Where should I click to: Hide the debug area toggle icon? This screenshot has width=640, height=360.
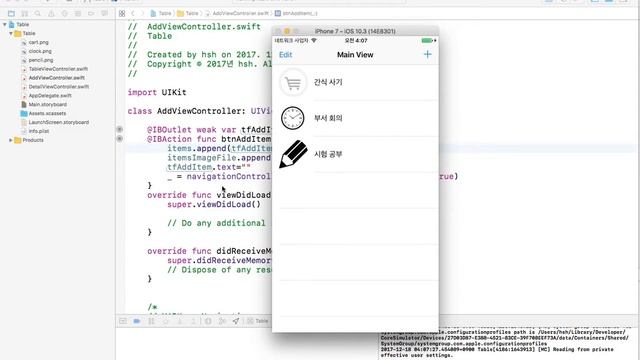pyautogui.click(x=123, y=321)
